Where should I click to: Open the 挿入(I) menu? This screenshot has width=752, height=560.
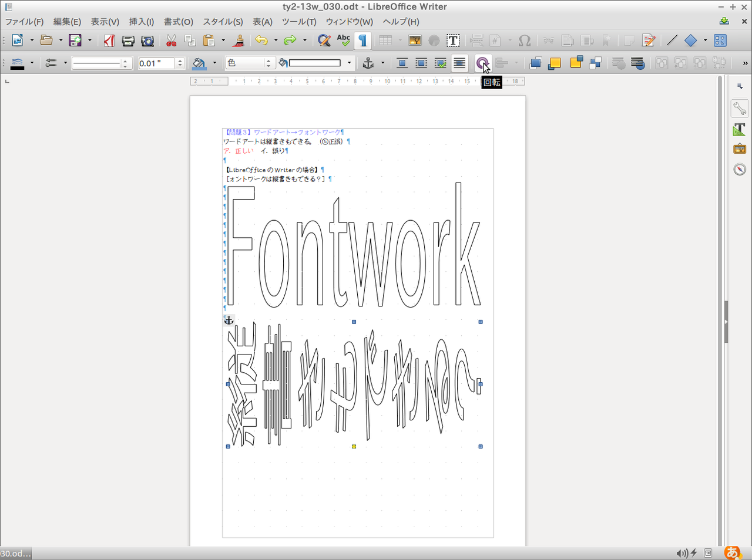click(142, 22)
